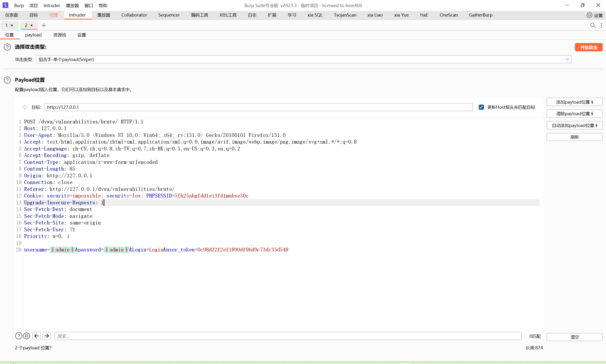Open the 重放器 (Repeater) main tab
The height and width of the screenshot is (364, 606).
(104, 15)
